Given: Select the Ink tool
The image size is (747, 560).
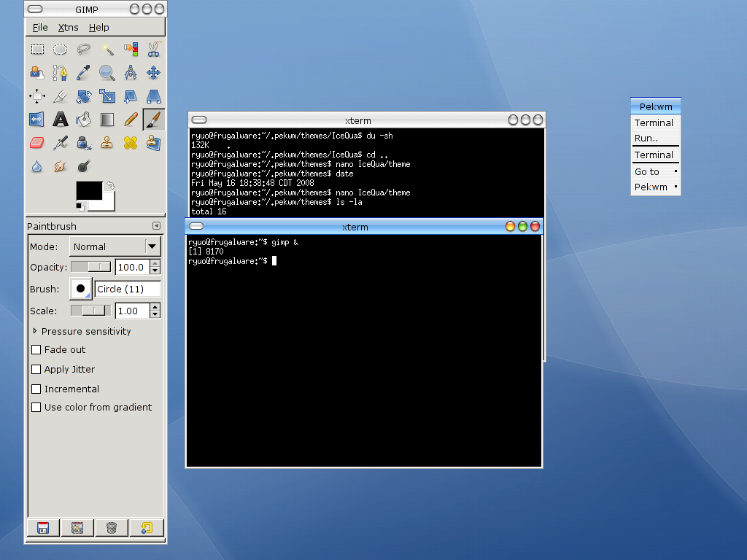Looking at the screenshot, I should click(x=83, y=142).
